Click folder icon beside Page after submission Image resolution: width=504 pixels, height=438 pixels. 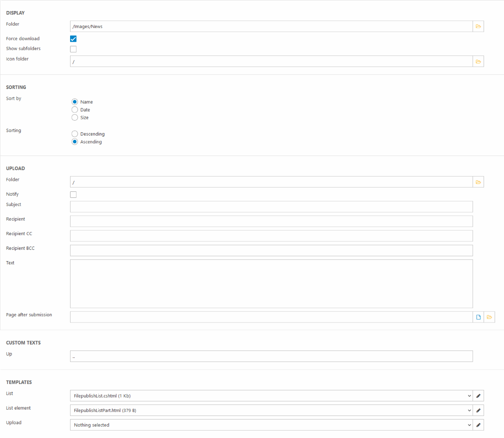tap(489, 317)
